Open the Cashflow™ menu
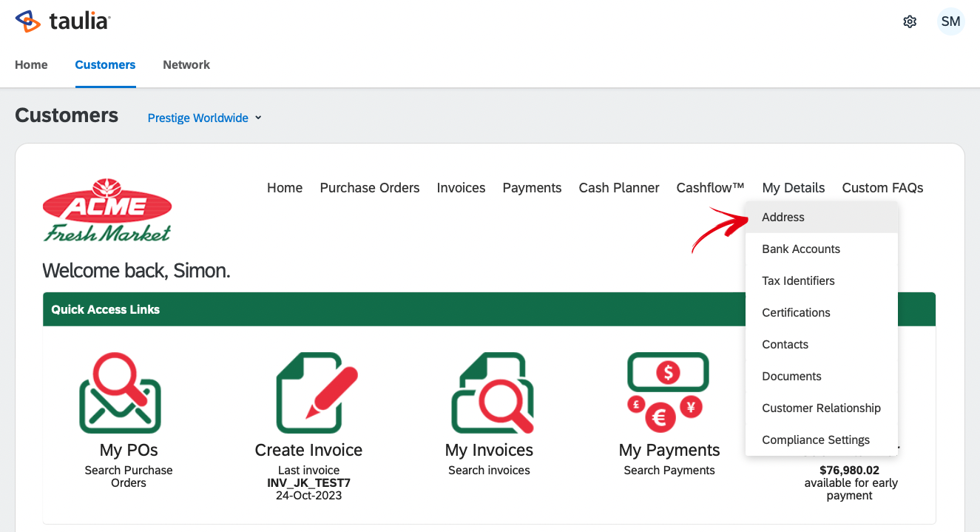980x532 pixels. [711, 188]
